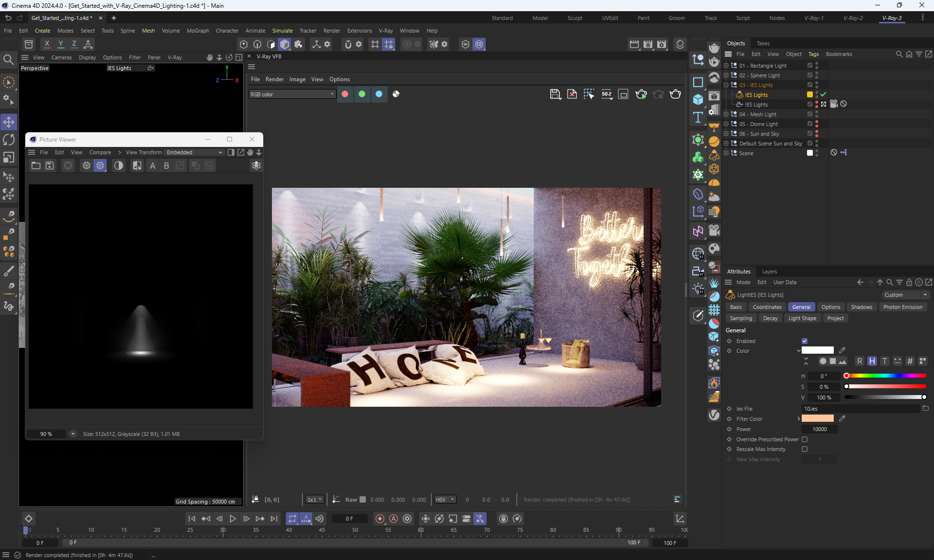This screenshot has height=560, width=934.
Task: Select the Move tool in left toolbar
Action: pyautogui.click(x=9, y=122)
